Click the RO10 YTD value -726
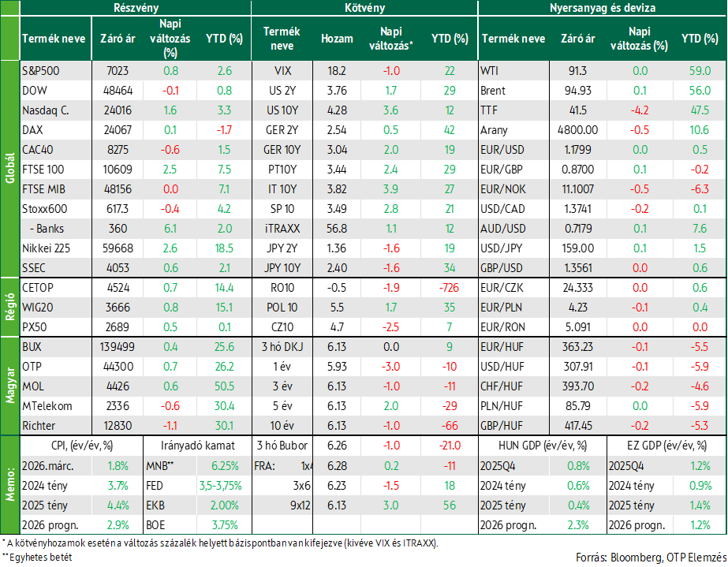 (x=449, y=288)
